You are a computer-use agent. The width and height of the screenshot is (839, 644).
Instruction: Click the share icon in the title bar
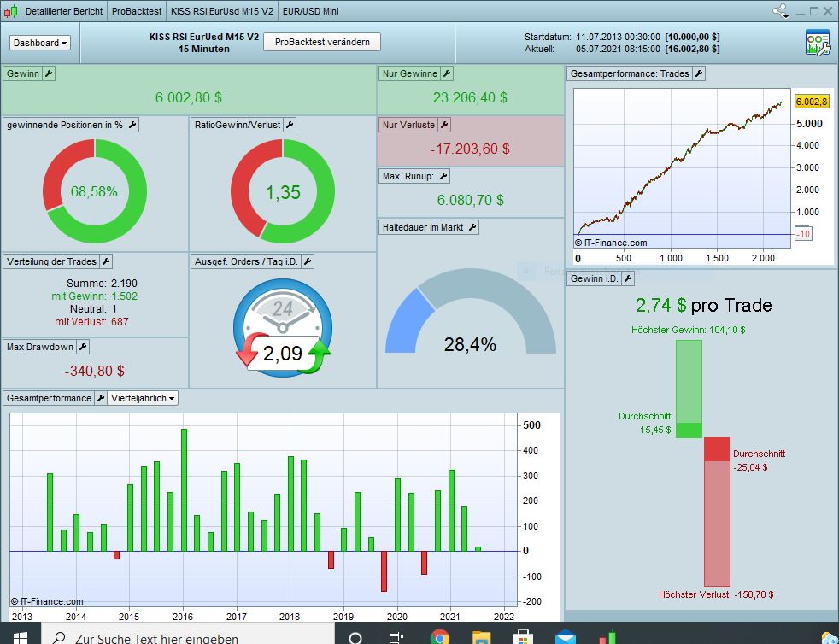point(781,11)
